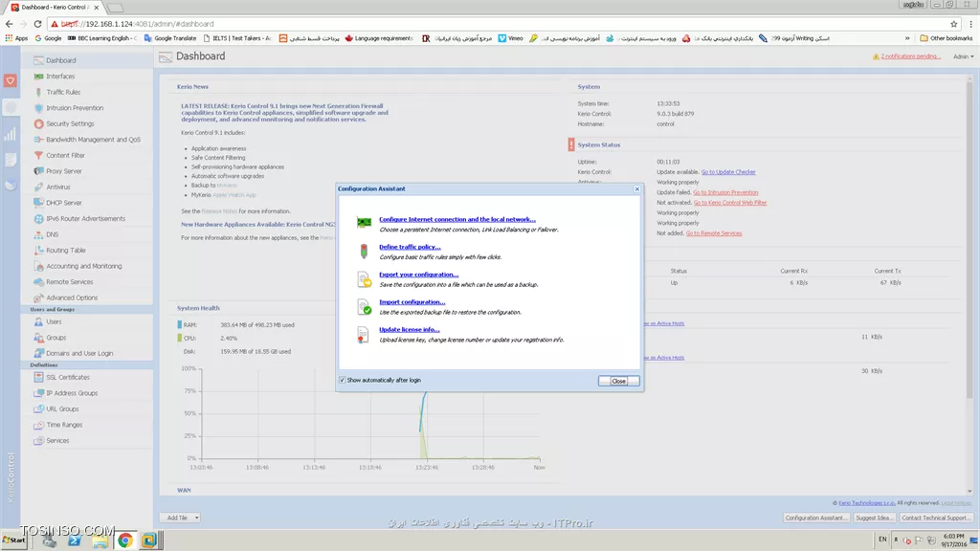
Task: Click the update license document icon
Action: click(363, 335)
